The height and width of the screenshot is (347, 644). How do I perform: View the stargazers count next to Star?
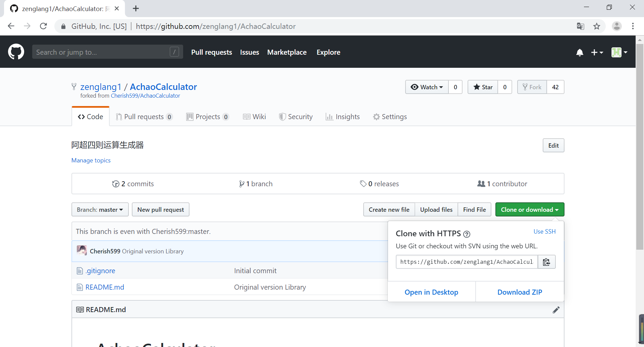tap(505, 87)
